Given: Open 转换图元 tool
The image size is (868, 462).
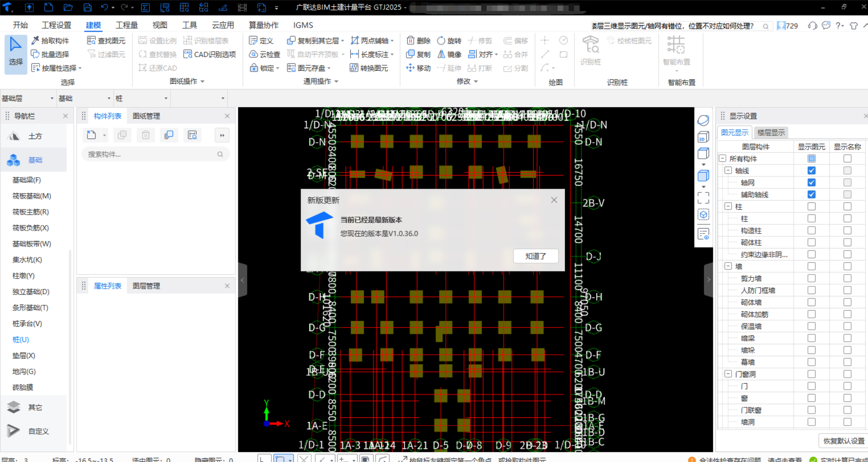Looking at the screenshot, I should tap(369, 68).
